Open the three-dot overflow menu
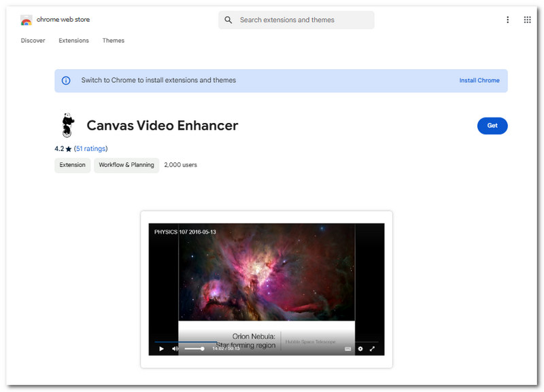Viewport: 544px width, 392px height. coord(507,20)
